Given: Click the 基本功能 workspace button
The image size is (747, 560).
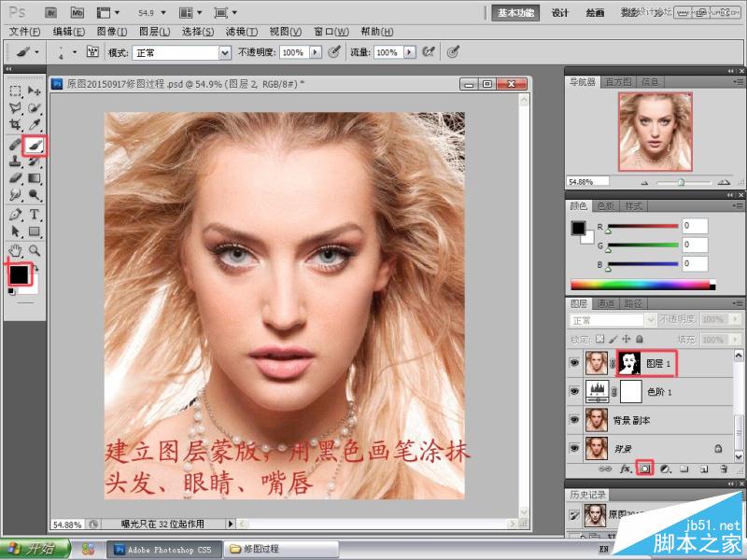Looking at the screenshot, I should point(515,13).
